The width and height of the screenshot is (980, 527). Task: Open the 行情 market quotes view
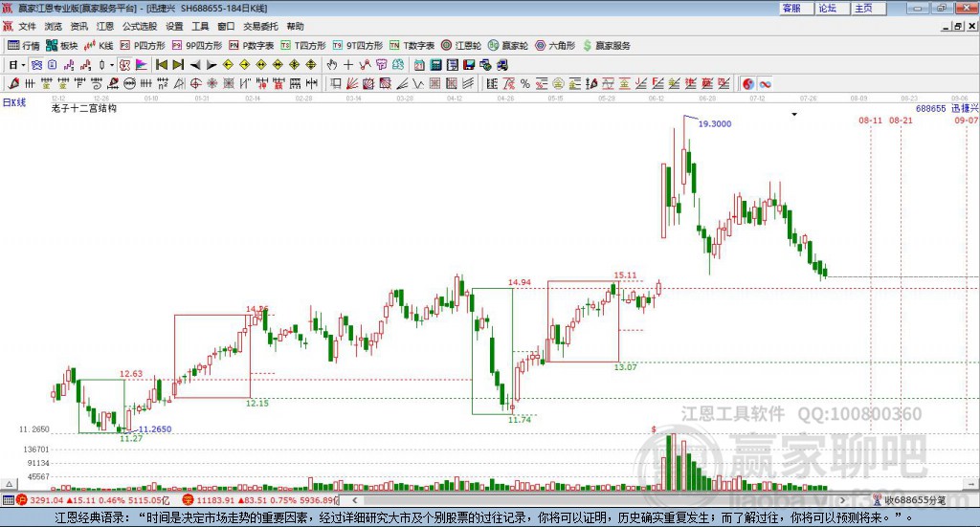pyautogui.click(x=23, y=46)
